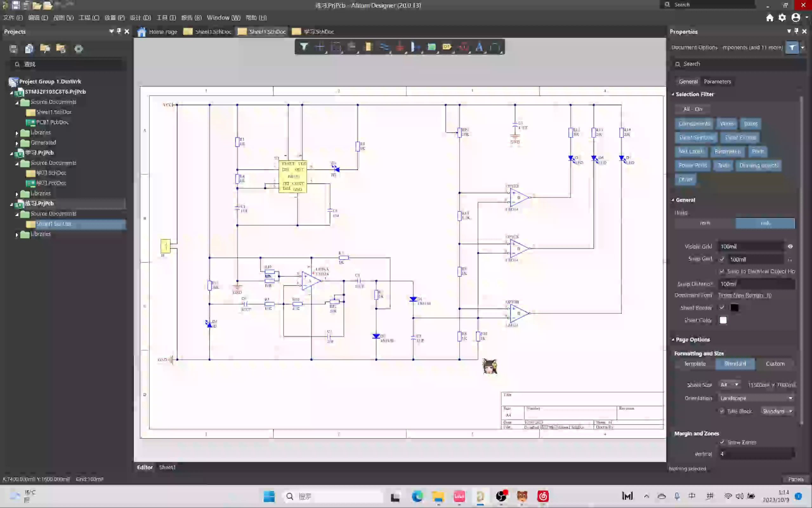
Task: Click the white Sheet Color swatch
Action: click(723, 320)
